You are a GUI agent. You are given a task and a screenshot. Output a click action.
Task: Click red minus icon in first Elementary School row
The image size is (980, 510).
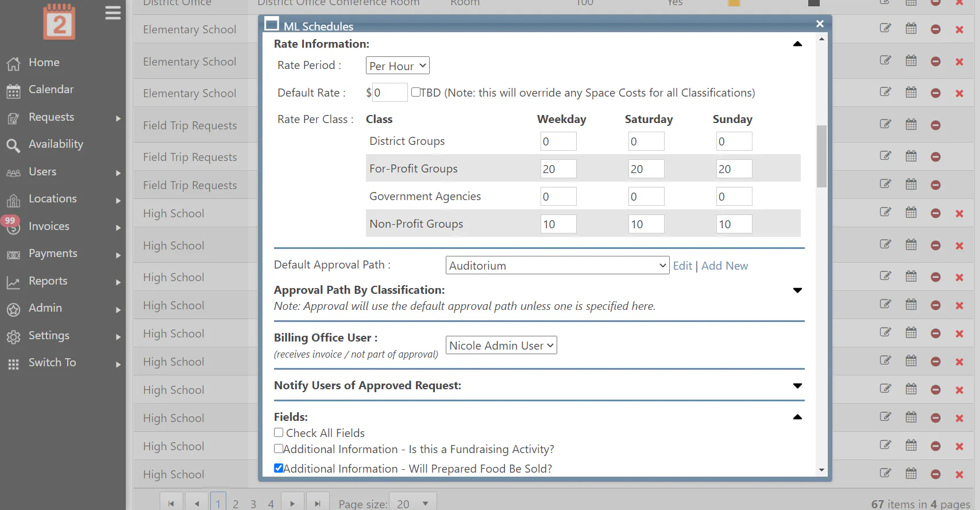[x=936, y=29]
